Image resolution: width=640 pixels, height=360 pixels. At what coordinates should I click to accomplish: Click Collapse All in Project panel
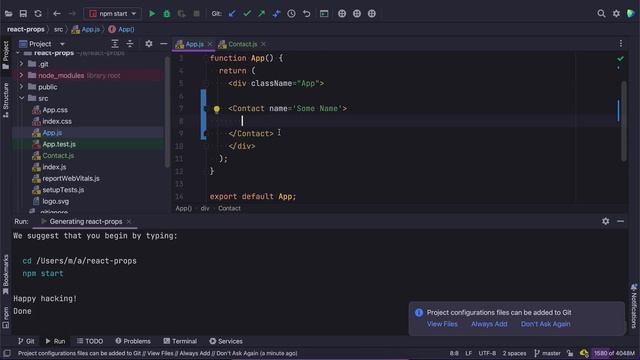(130, 44)
